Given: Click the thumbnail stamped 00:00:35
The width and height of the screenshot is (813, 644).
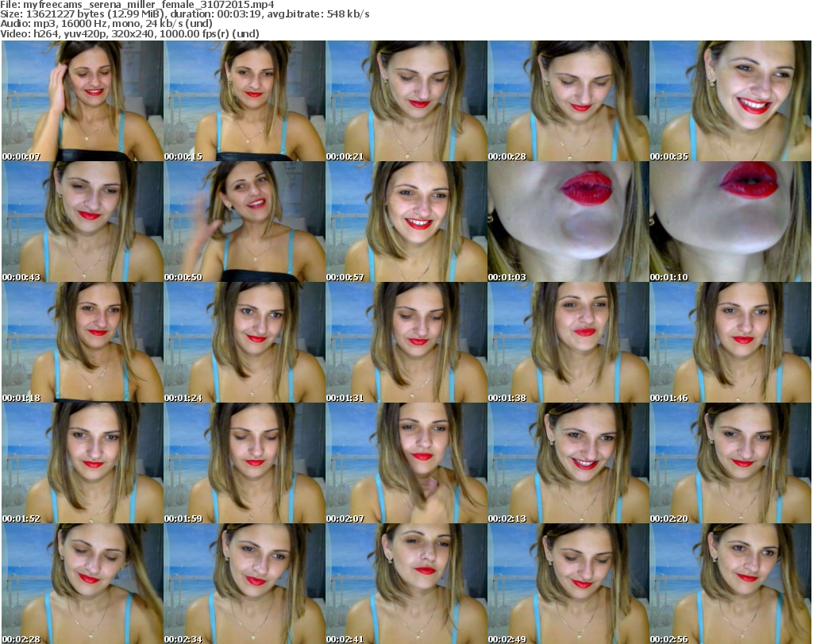Looking at the screenshot, I should point(730,101).
